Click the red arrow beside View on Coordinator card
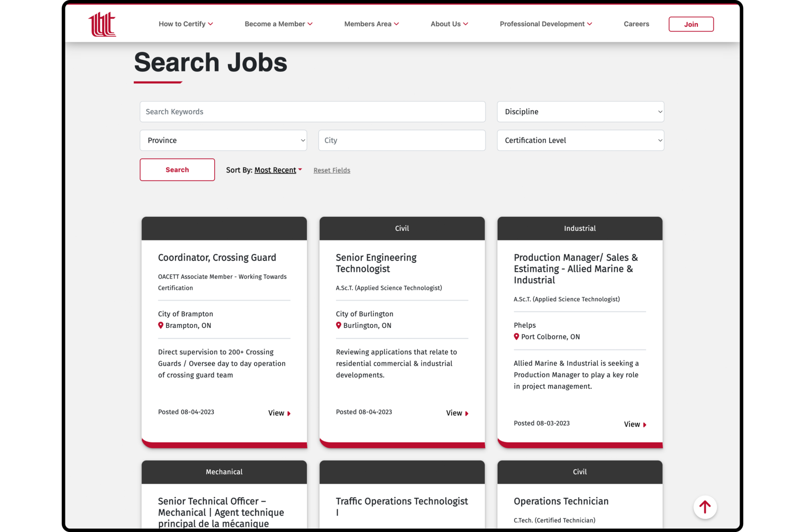The width and height of the screenshot is (805, 532). click(289, 413)
